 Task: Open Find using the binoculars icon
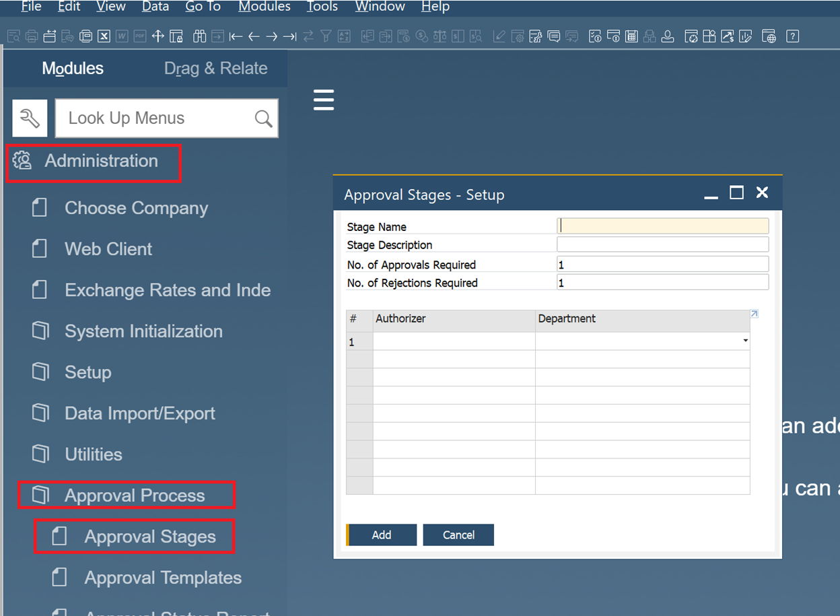point(199,36)
